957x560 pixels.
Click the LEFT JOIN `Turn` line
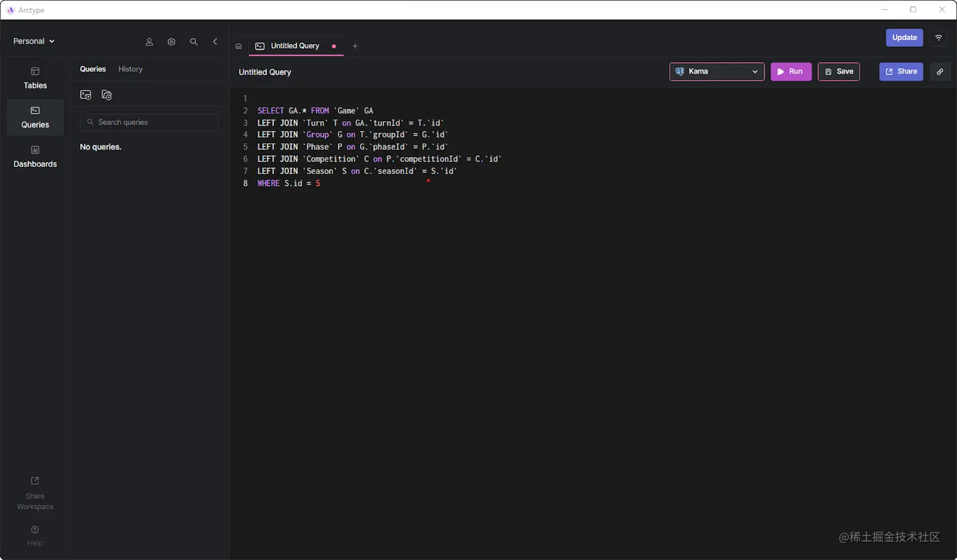351,123
